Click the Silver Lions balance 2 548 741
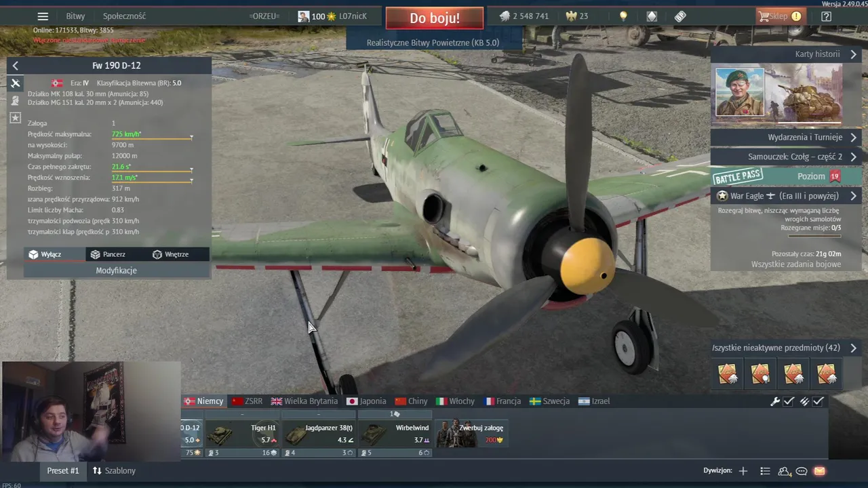 tap(524, 16)
